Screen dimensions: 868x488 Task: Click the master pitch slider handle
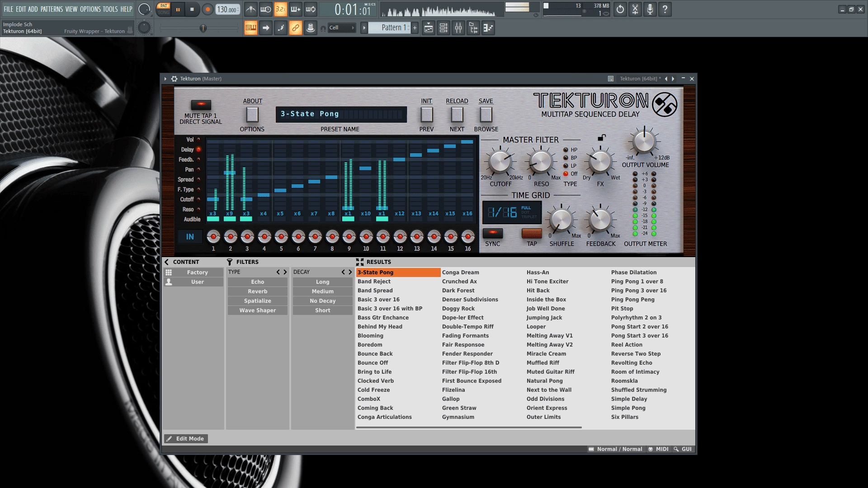pyautogui.click(x=203, y=28)
